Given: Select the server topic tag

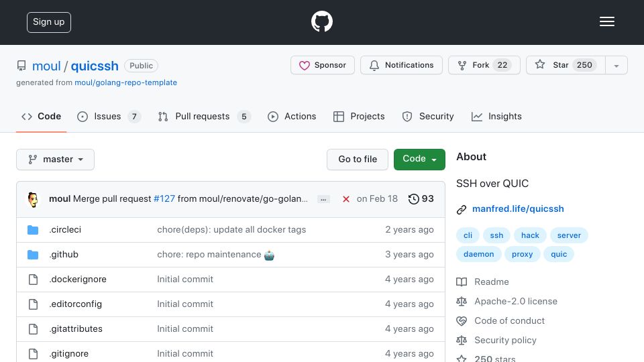Looking at the screenshot, I should point(569,235).
